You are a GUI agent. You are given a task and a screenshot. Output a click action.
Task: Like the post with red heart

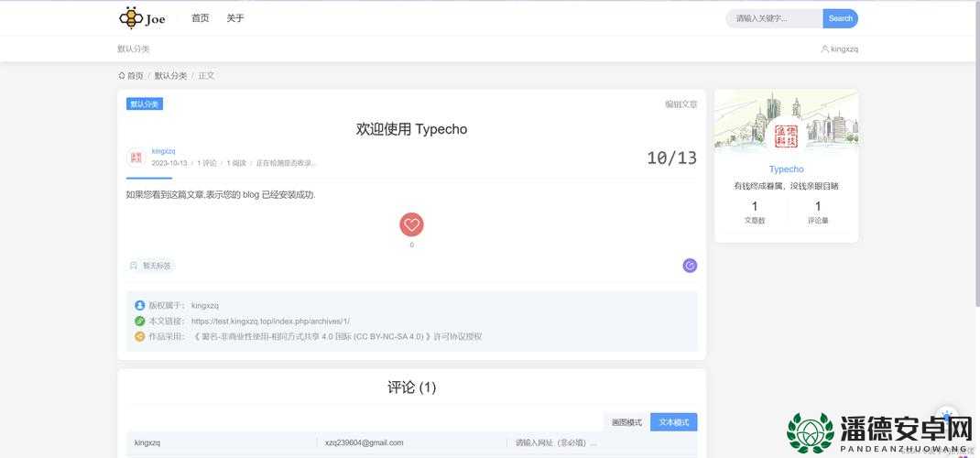tap(411, 224)
